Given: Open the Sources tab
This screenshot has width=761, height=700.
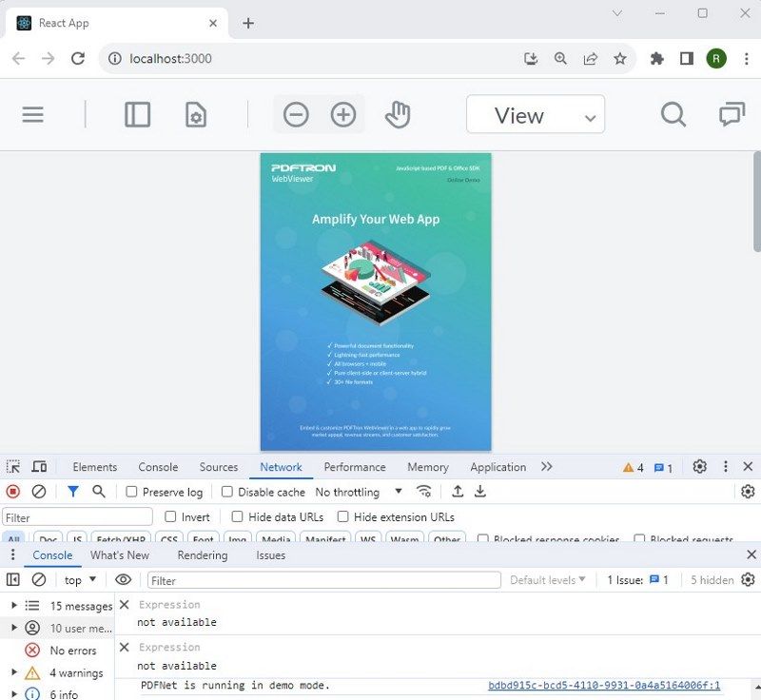Looking at the screenshot, I should coord(219,467).
